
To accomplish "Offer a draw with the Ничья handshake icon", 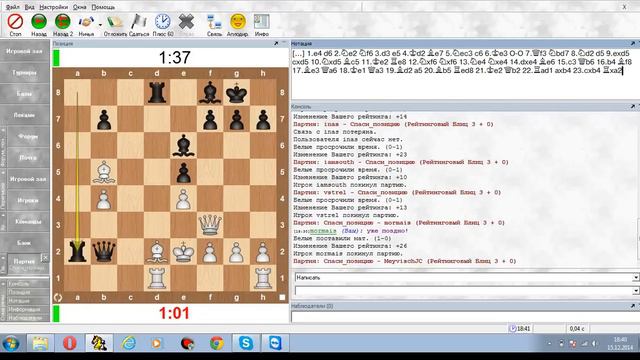I will coord(86,22).
